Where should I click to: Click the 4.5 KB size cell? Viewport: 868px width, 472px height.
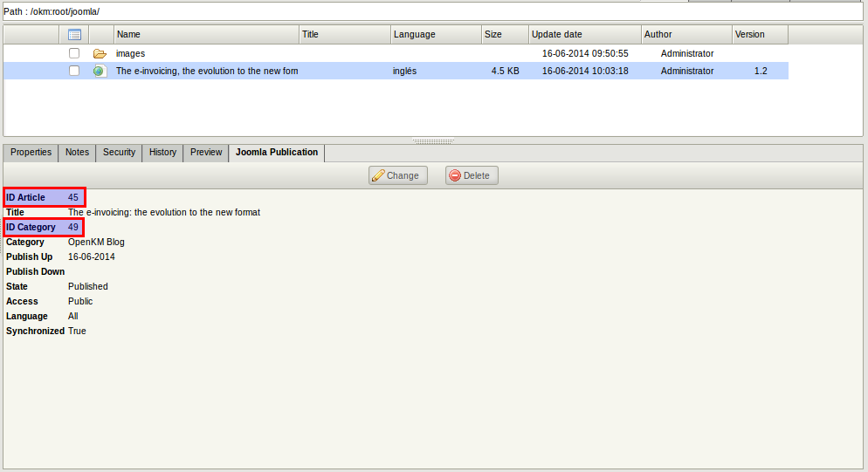(x=506, y=71)
